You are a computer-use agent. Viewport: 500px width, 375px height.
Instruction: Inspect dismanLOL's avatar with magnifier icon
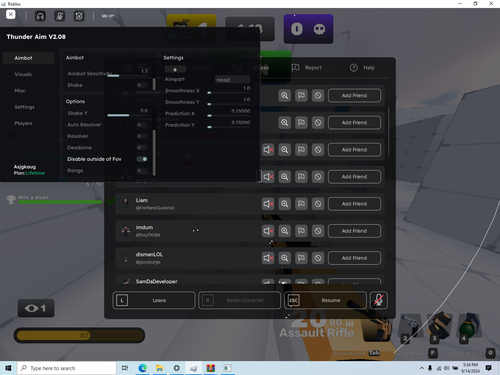[285, 258]
